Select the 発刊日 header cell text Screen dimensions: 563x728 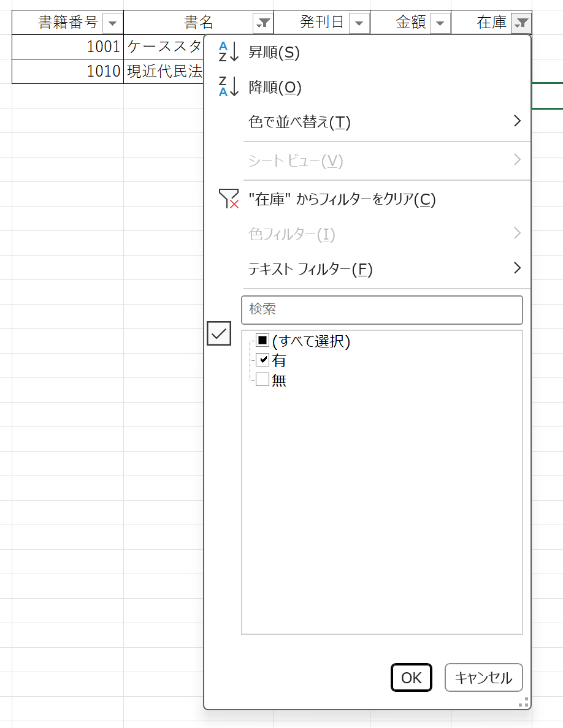pyautogui.click(x=321, y=22)
